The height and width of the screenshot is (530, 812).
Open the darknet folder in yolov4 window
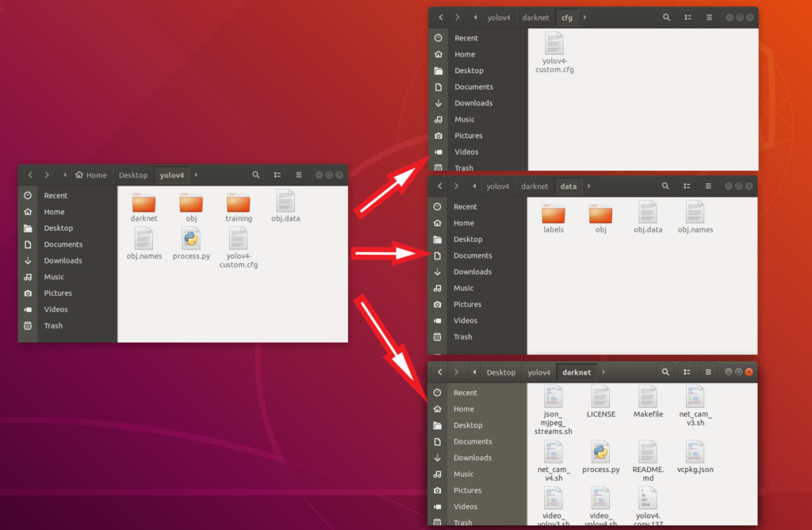coord(144,207)
